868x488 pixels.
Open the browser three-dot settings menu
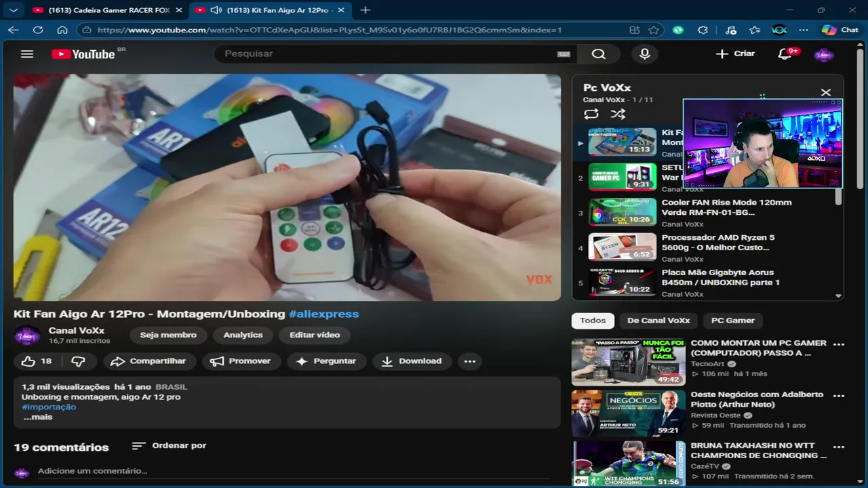point(804,30)
